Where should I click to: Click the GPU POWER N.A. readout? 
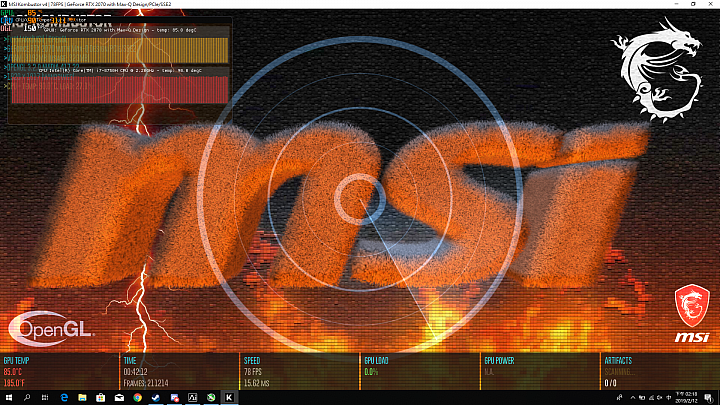[489, 372]
